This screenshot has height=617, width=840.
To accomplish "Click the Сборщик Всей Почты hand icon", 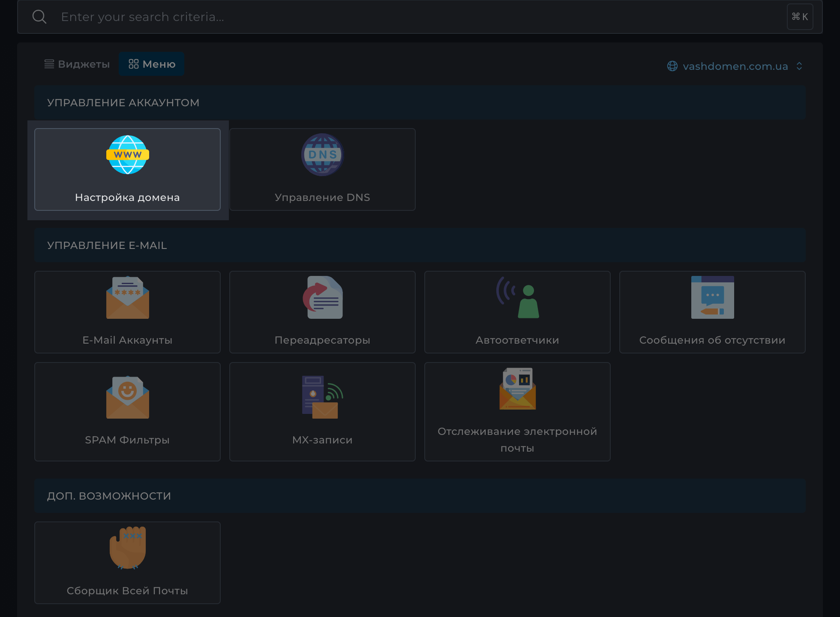I will coord(128,548).
